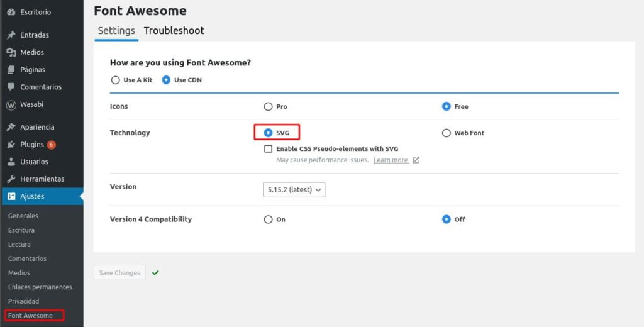The image size is (644, 327).
Task: Click the Font Awesome page heading
Action: 140,11
